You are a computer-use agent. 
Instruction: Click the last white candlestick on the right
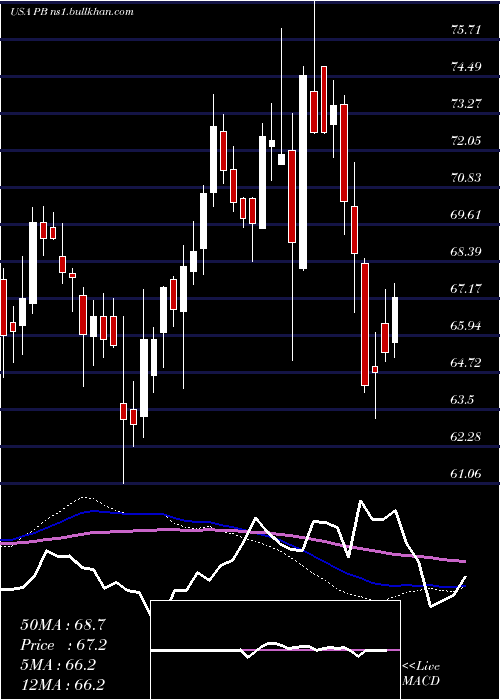click(x=395, y=320)
